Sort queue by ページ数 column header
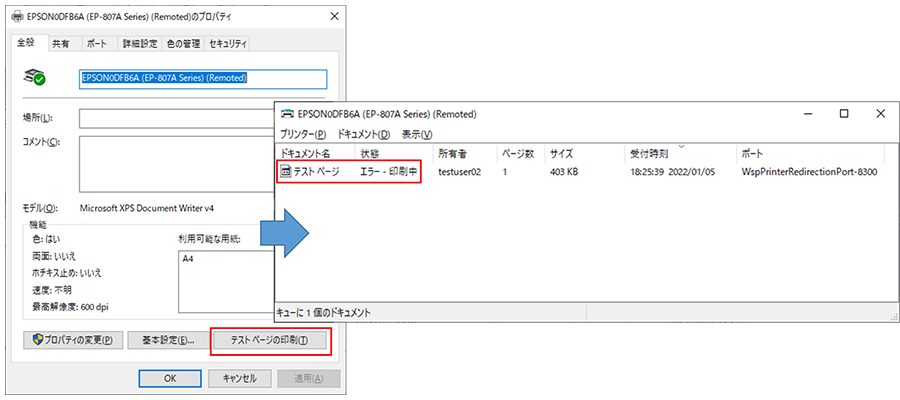This screenshot has width=900, height=400. pos(521,154)
